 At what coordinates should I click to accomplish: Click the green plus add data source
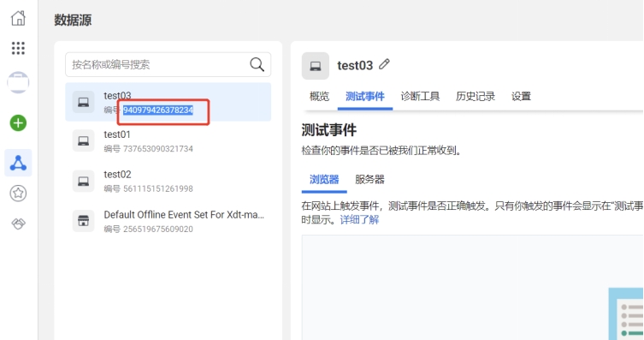tap(18, 123)
